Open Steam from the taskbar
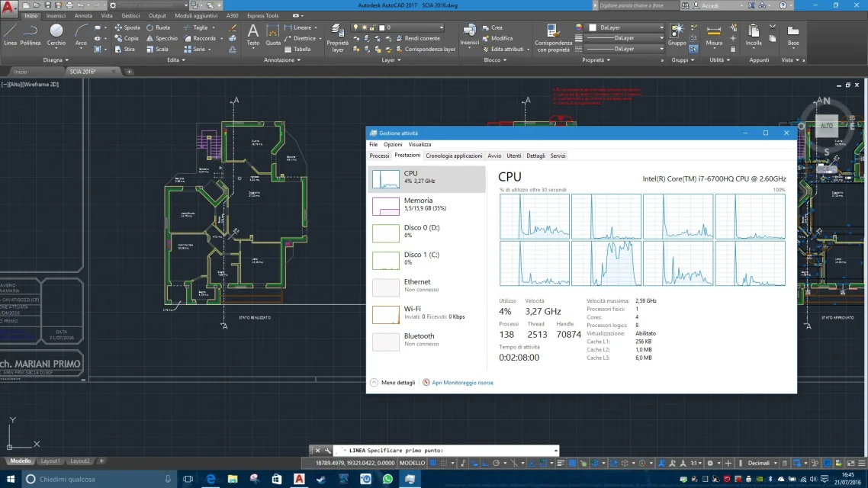This screenshot has height=488, width=868. tap(321, 479)
